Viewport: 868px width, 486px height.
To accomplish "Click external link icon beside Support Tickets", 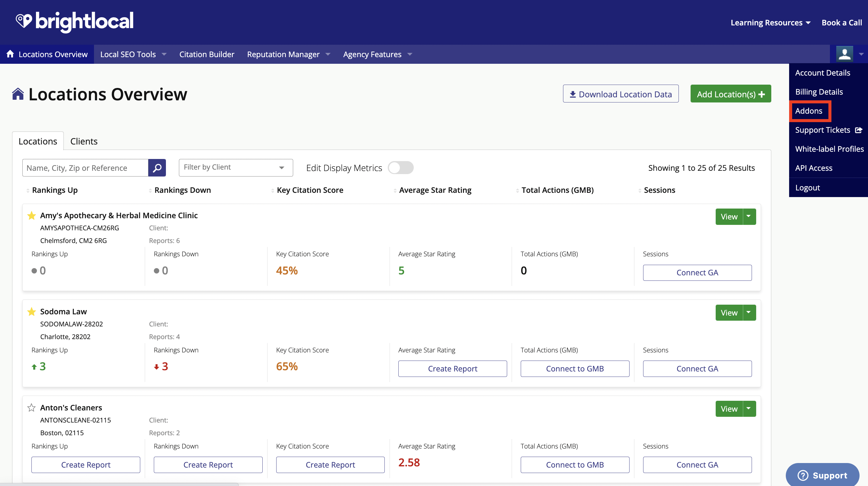I will (859, 130).
